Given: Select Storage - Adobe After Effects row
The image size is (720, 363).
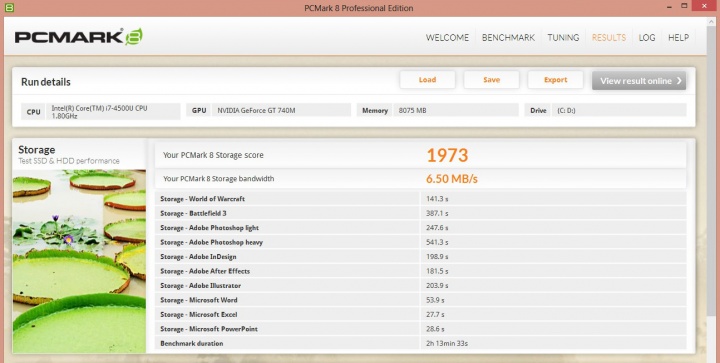Looking at the screenshot, I should click(x=420, y=271).
